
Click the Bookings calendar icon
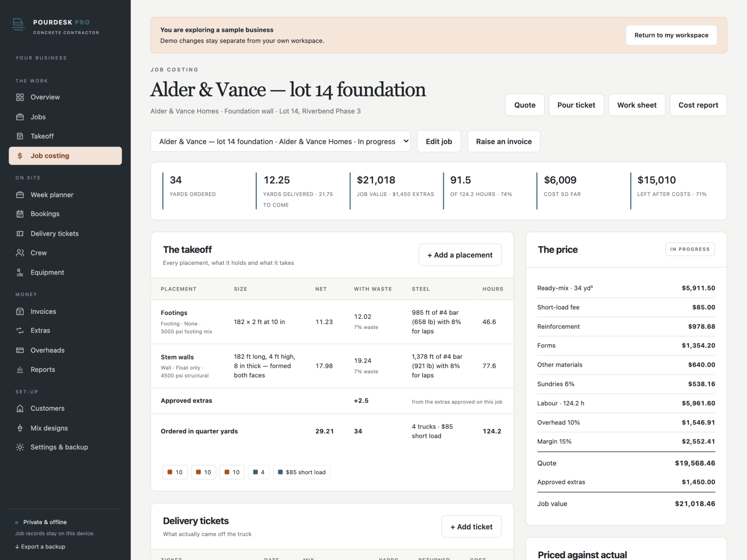coord(20,214)
